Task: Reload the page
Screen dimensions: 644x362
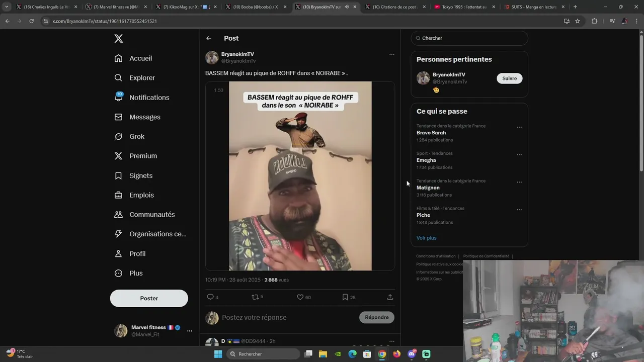Action: point(31,21)
